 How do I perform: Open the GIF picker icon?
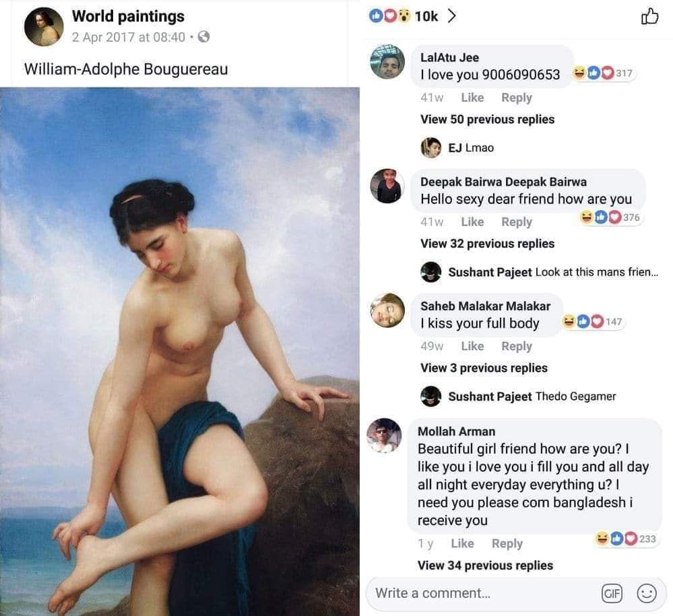tap(611, 593)
